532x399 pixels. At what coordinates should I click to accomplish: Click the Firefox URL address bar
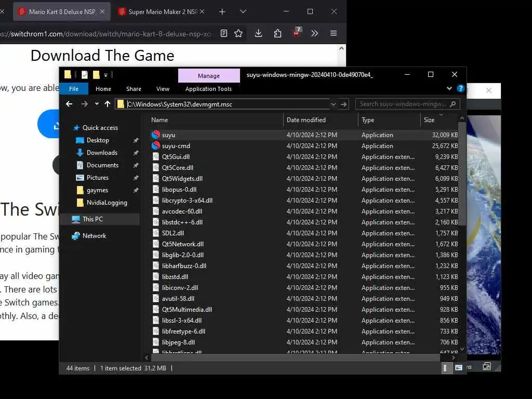107,34
